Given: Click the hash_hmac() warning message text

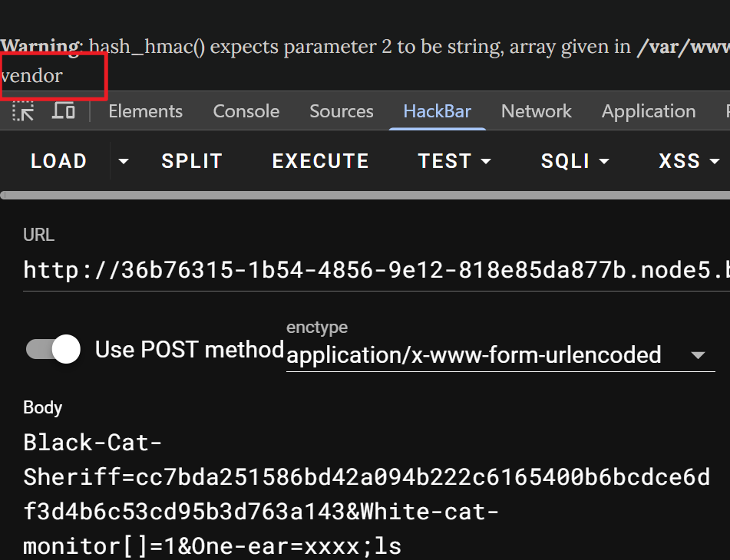Looking at the screenshot, I should (365, 47).
